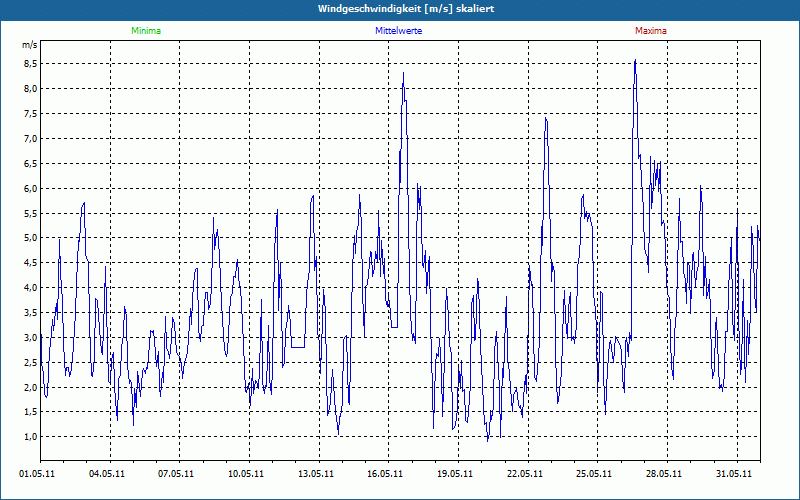The height and width of the screenshot is (500, 800).
Task: Click the 2,5 y-axis value
Action: pyautogui.click(x=31, y=363)
